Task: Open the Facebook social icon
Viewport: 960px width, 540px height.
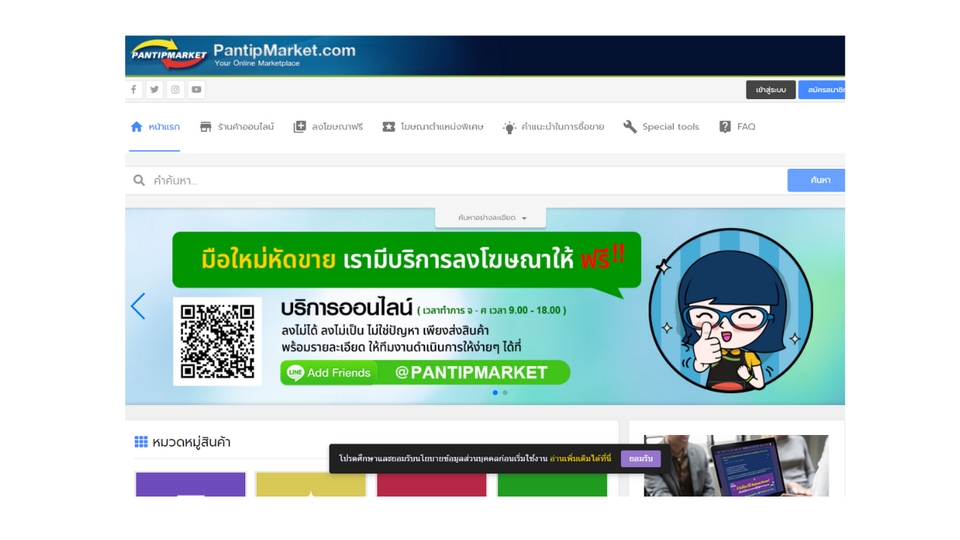Action: pyautogui.click(x=133, y=89)
